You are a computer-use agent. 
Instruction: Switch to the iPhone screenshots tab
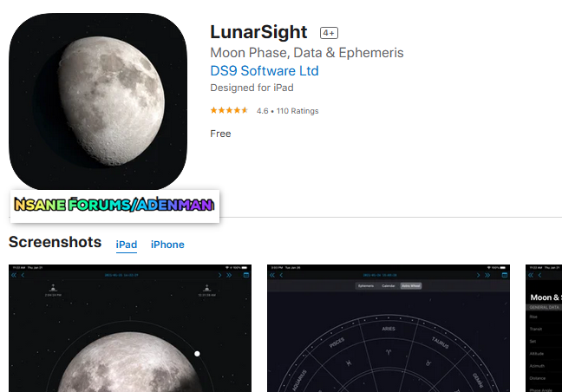tap(167, 245)
